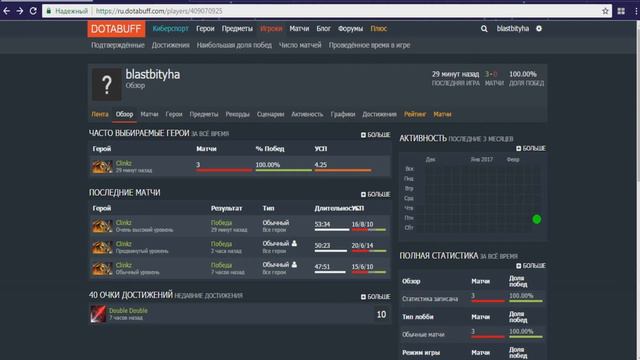
Task: Expand БОЛЬШЕ for achievements section
Action: (376, 297)
